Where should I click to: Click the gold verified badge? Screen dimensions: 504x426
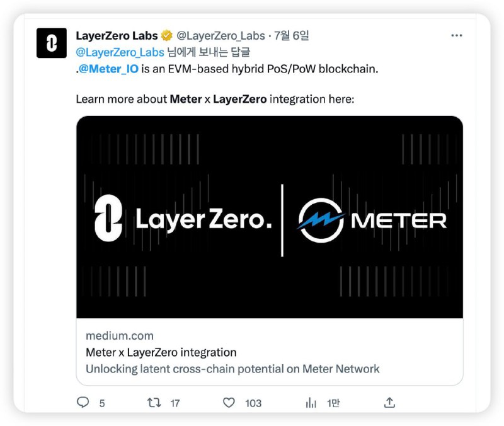tap(167, 35)
